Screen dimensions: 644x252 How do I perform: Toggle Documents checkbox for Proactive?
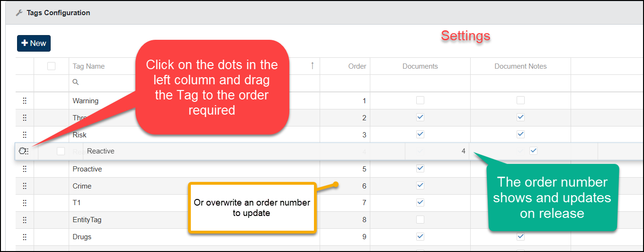click(x=420, y=169)
